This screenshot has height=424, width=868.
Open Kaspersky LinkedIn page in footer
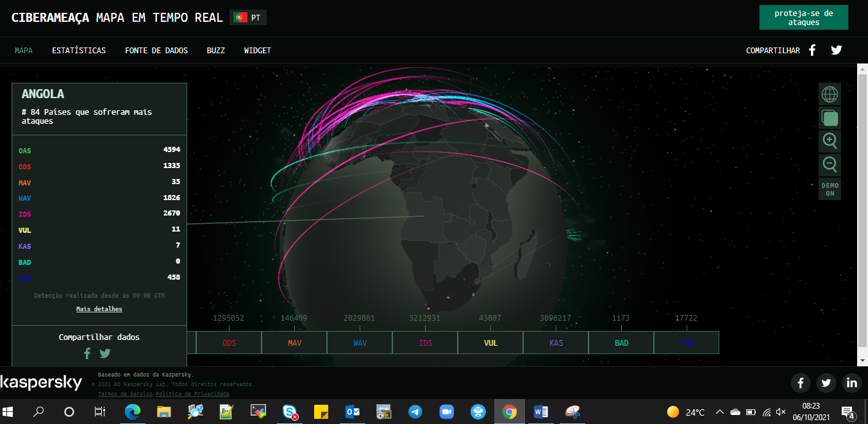point(852,383)
